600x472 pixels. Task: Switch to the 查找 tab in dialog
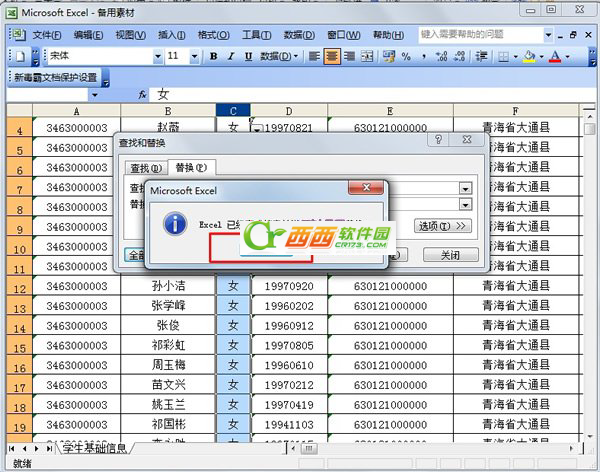[145, 167]
